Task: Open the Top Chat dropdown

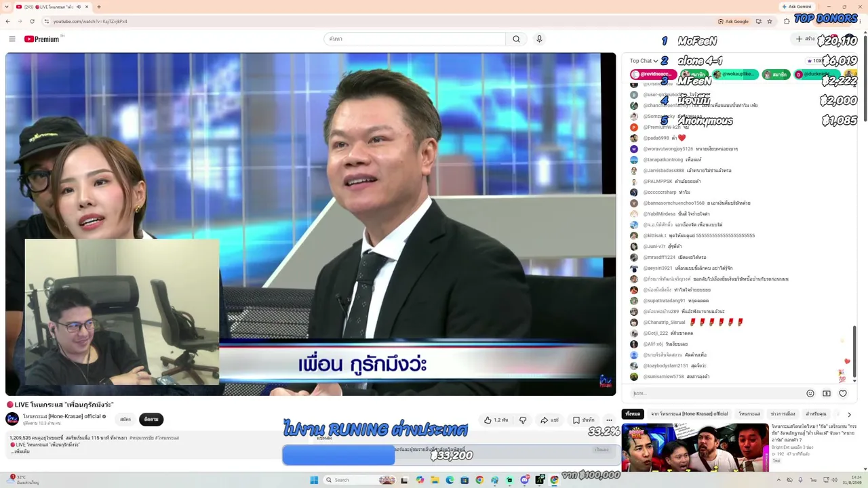Action: pyautogui.click(x=644, y=61)
